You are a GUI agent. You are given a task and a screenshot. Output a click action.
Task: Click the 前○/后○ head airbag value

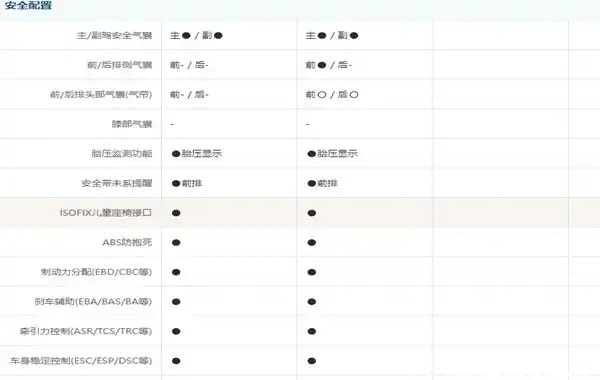pyautogui.click(x=332, y=95)
